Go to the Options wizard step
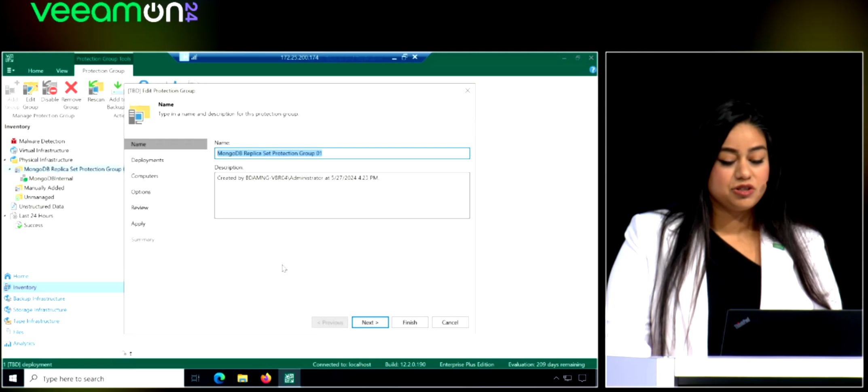 [141, 192]
